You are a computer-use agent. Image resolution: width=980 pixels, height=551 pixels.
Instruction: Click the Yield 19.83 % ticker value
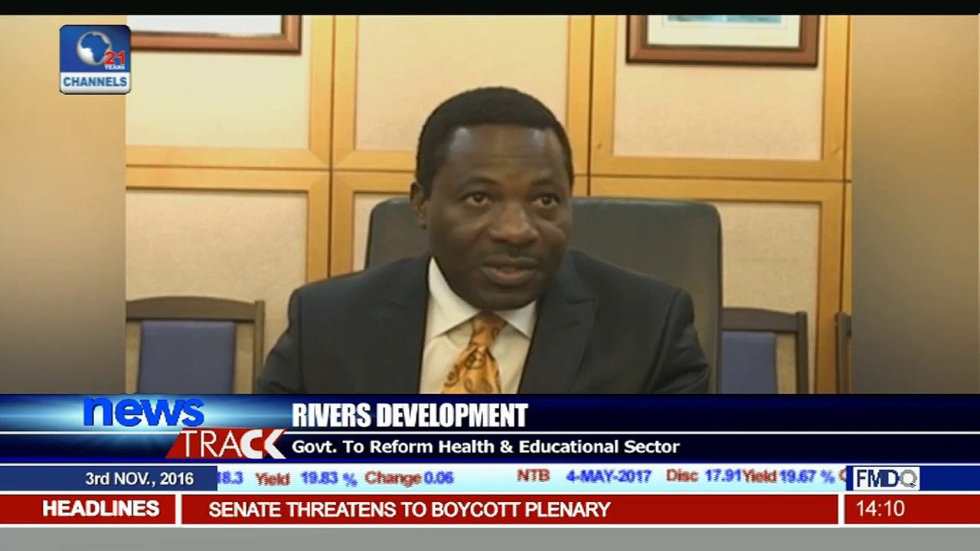306,479
